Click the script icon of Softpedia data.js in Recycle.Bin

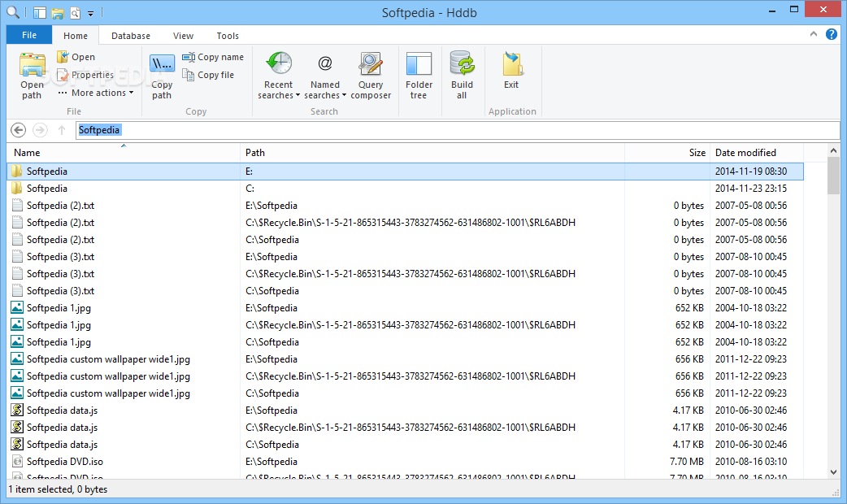(x=17, y=428)
